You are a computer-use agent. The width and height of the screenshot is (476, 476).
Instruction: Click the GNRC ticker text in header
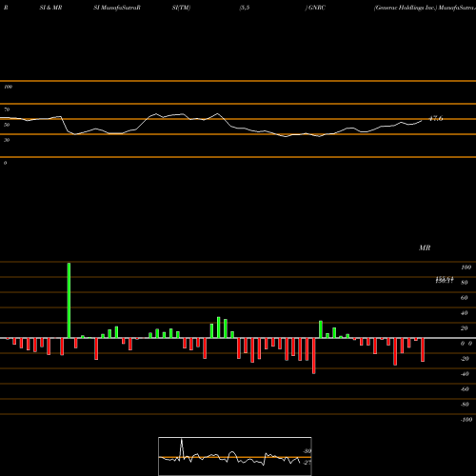317,8
